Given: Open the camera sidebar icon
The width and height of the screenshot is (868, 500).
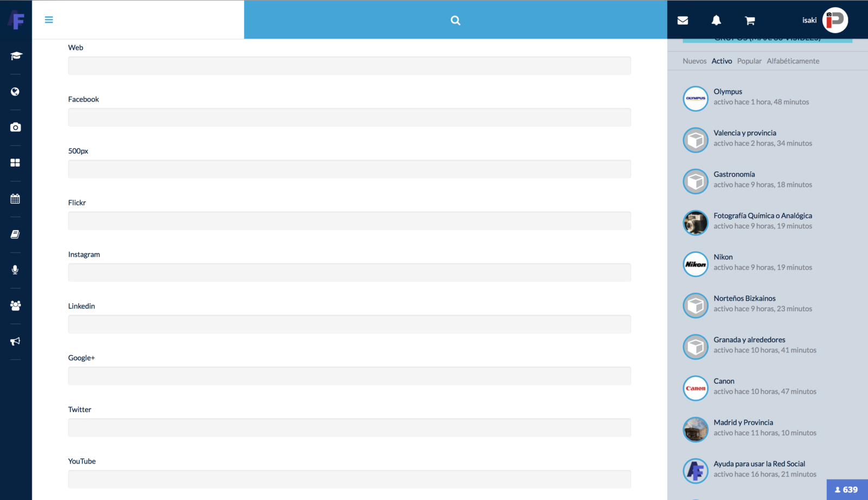Looking at the screenshot, I should 16,127.
